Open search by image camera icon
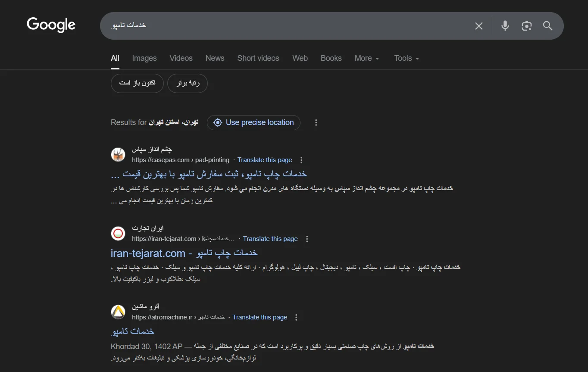Viewport: 588px width, 372px height. click(x=526, y=26)
